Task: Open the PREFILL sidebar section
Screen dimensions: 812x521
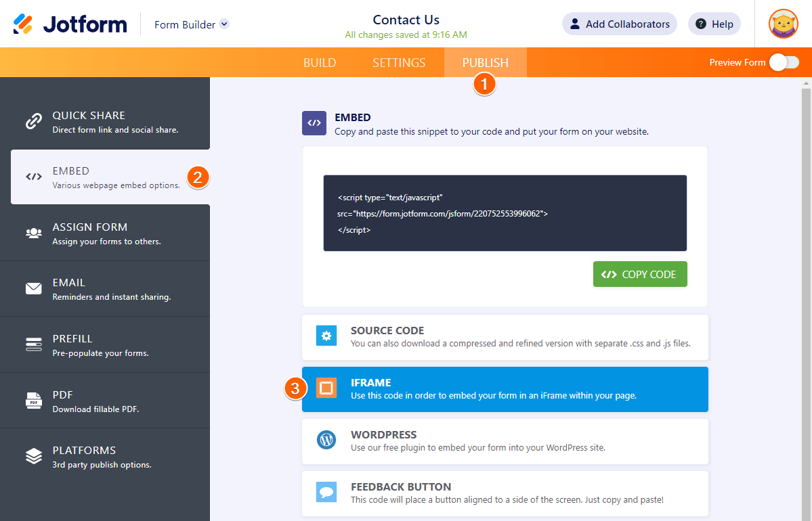Action: (x=104, y=344)
